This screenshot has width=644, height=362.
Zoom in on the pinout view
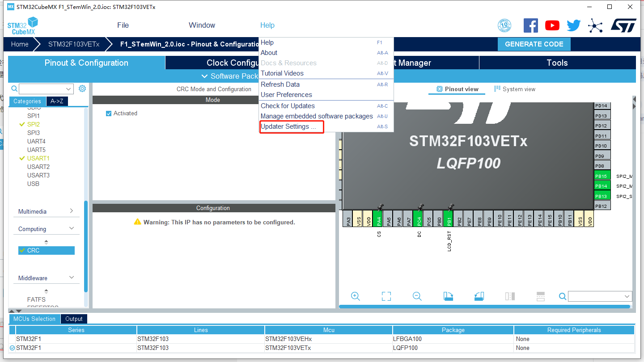[x=356, y=296]
